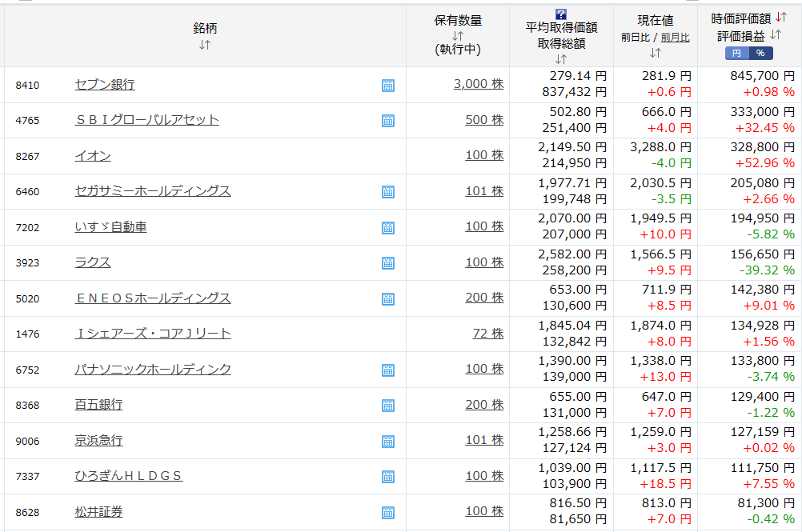802x532 pixels.
Task: Click 101 株 quantity for セガサミーホールディングス
Action: pos(484,190)
